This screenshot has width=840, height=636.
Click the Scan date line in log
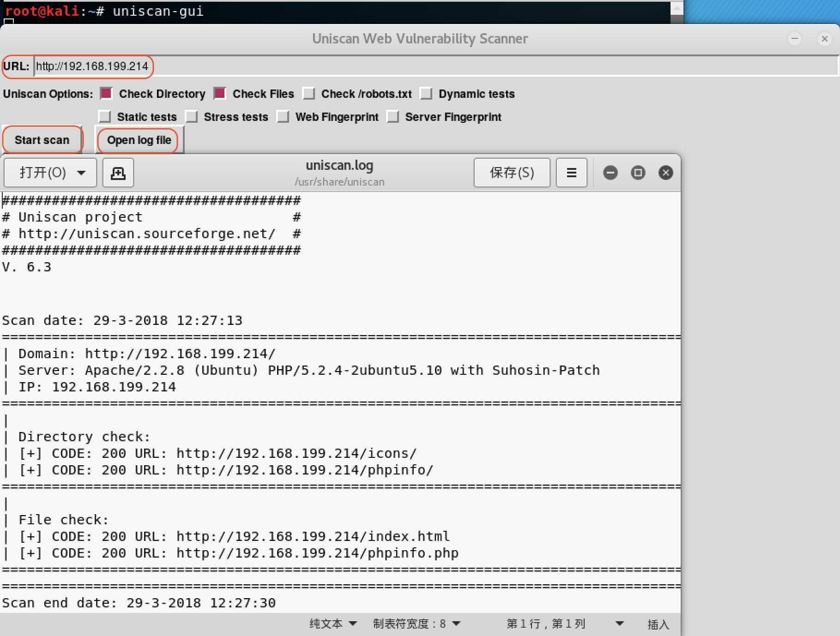pos(122,320)
